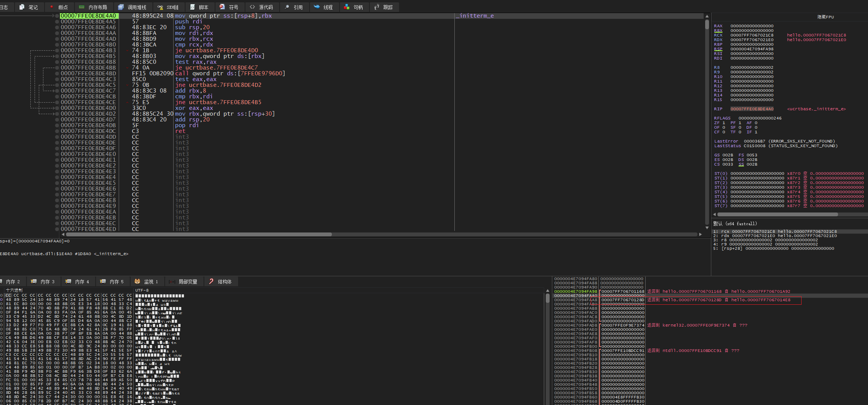This screenshot has height=405, width=868.
Task: Select the RAX register value
Action: pyautogui.click(x=752, y=26)
